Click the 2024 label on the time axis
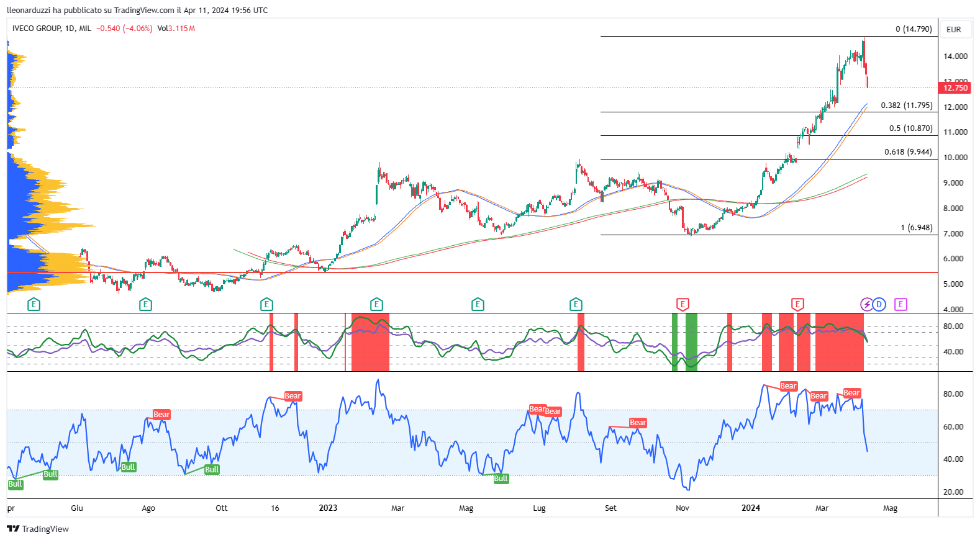 [751, 508]
